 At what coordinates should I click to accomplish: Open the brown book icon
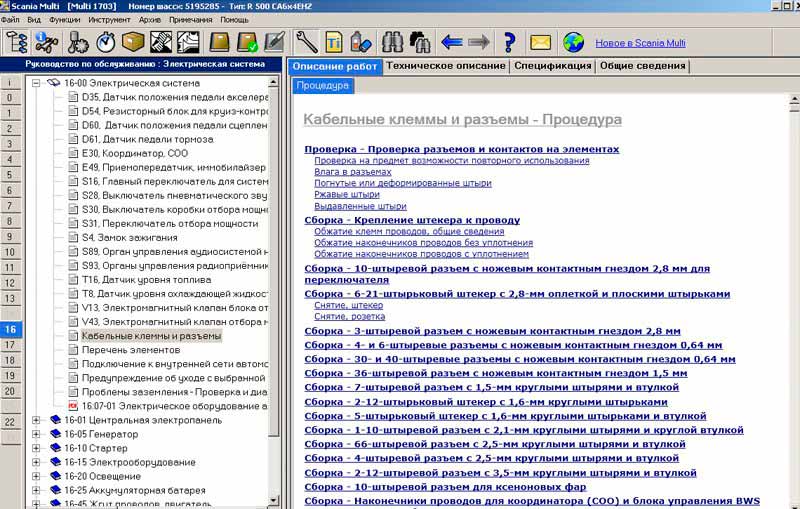(219, 42)
